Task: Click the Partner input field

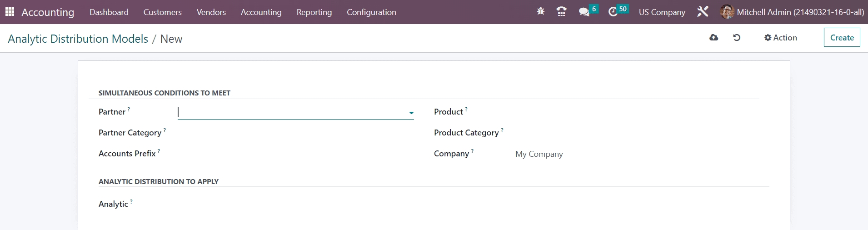Action: (x=291, y=112)
